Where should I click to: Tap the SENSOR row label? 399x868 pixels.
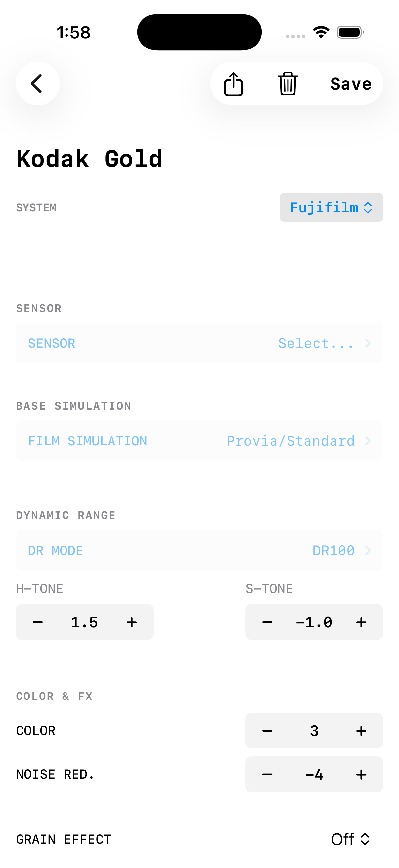click(x=52, y=343)
